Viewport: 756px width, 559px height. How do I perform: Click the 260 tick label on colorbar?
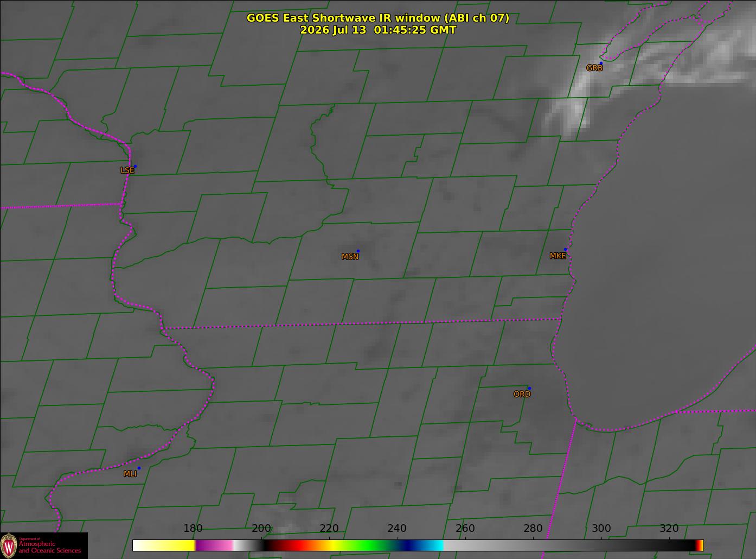465,529
